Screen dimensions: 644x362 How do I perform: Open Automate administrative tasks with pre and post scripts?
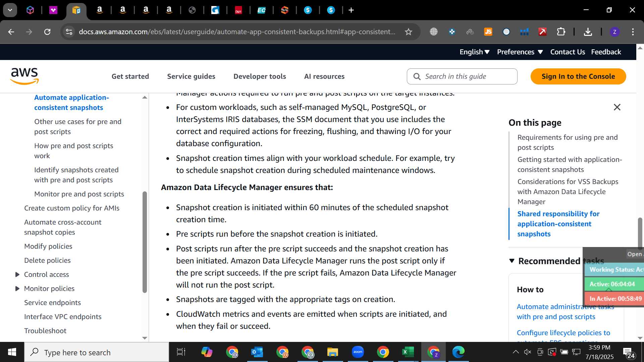tap(565, 312)
